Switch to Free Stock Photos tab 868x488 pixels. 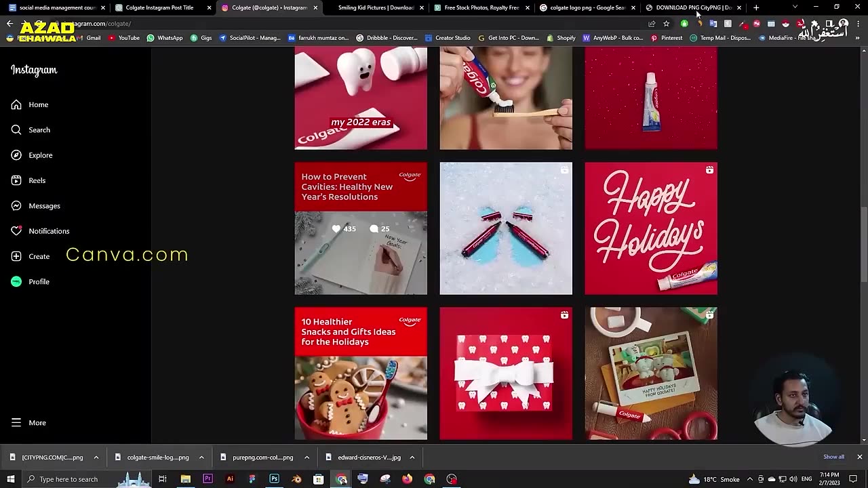(482, 7)
